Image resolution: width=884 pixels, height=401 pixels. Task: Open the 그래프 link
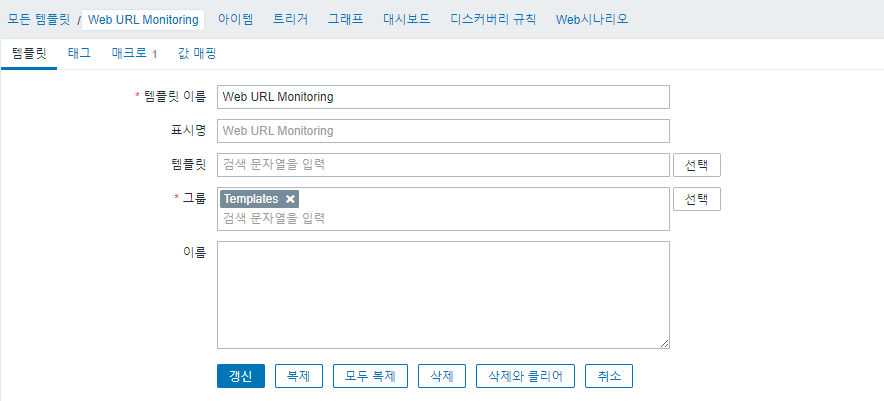(x=346, y=19)
